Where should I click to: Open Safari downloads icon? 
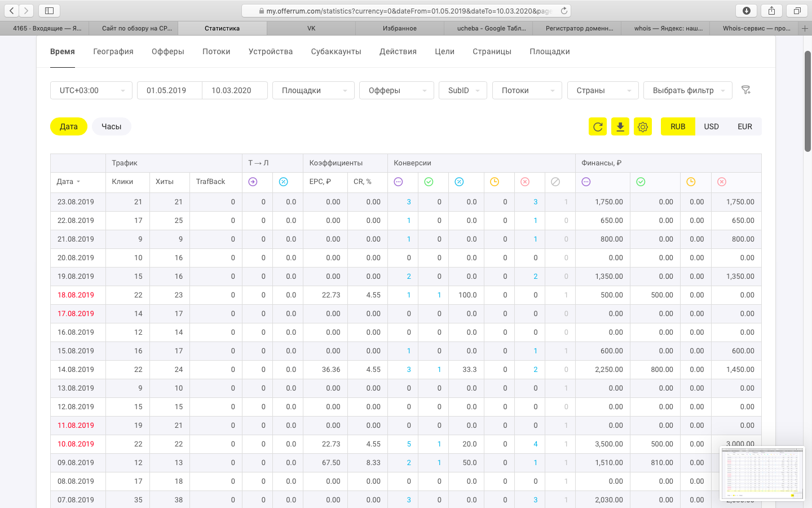click(x=746, y=11)
